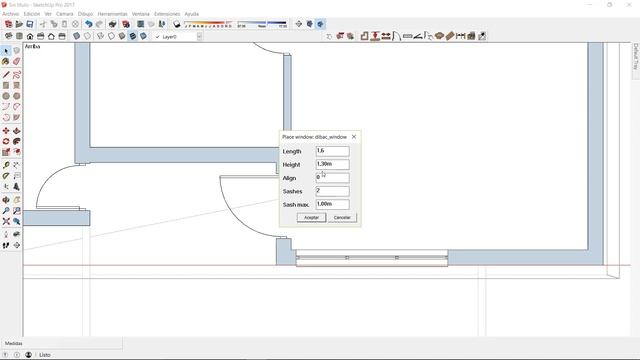Viewport: 640px width, 360px height.
Task: Click the Zoom Extents tool
Action: point(6,221)
